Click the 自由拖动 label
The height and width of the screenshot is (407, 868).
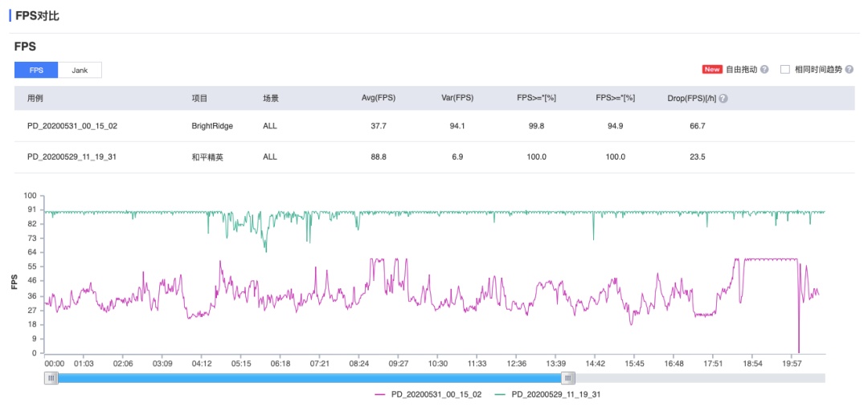point(741,70)
